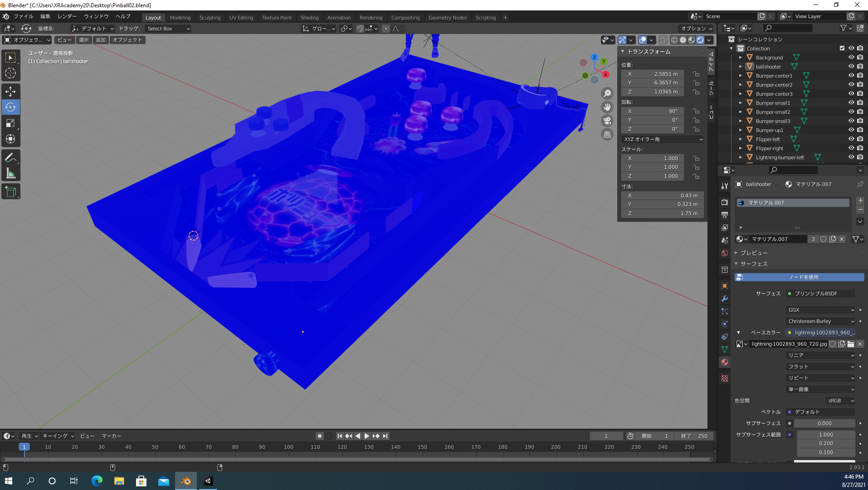868x490 pixels.
Task: Open the Modifier wrench properties tab
Action: [725, 299]
